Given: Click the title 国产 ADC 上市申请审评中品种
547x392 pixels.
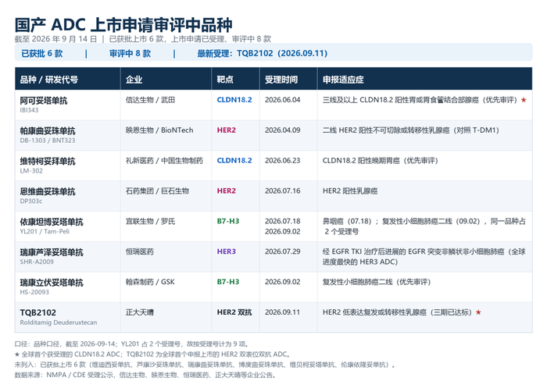Looking at the screenshot, I should click(x=123, y=25).
